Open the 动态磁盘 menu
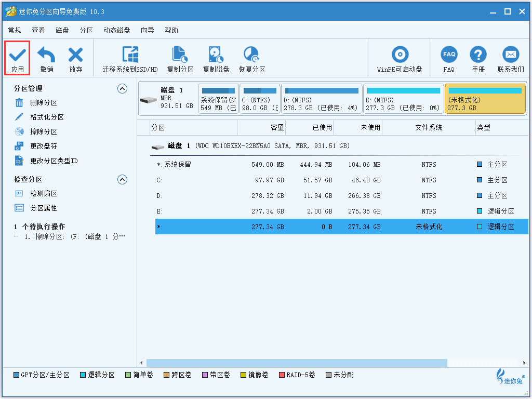The width and height of the screenshot is (532, 399). tap(117, 31)
